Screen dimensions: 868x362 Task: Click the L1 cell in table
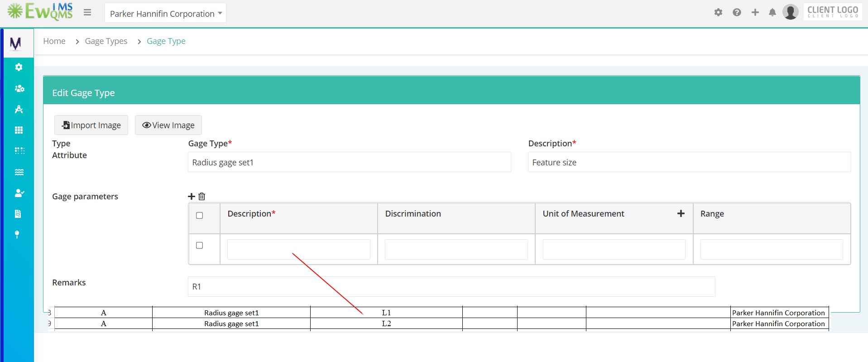coord(386,313)
